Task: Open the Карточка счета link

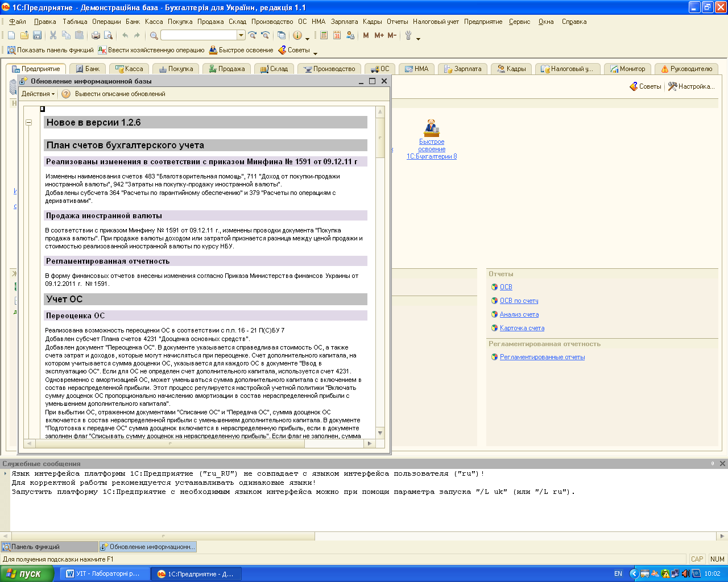Action: click(x=522, y=328)
